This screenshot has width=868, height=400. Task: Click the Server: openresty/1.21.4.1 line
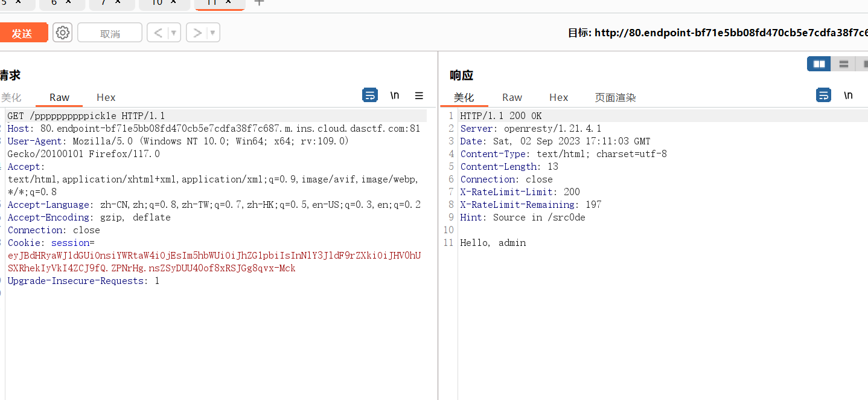point(531,129)
